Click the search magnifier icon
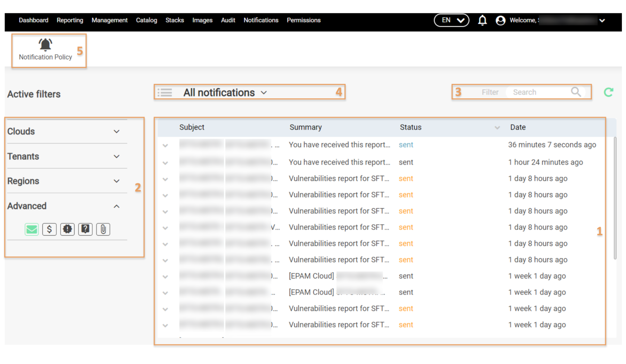626x364 pixels. click(576, 92)
